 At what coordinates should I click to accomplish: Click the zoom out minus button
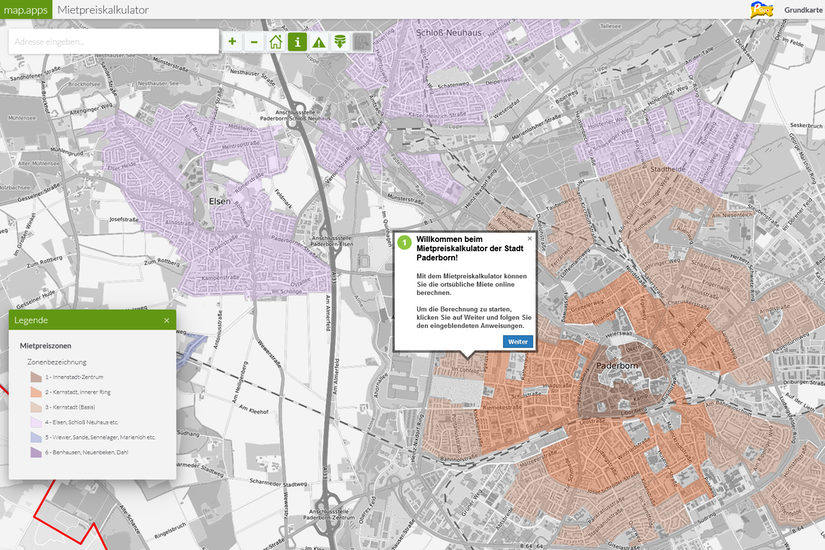[253, 41]
